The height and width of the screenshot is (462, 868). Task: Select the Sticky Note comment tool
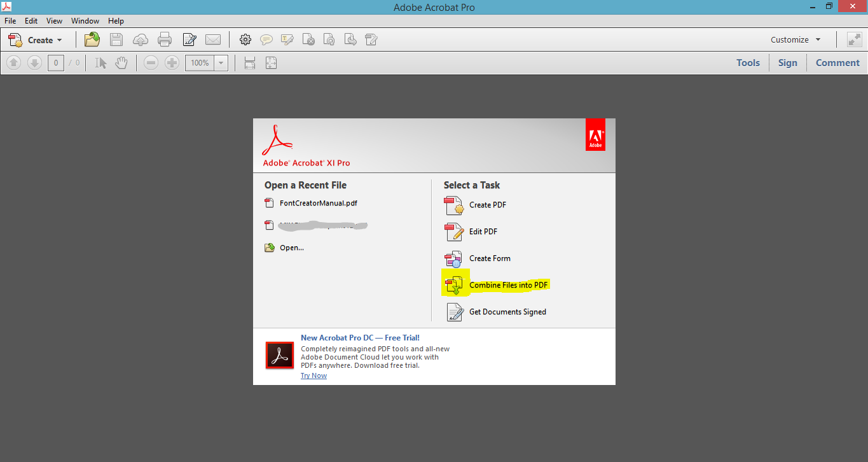click(x=266, y=39)
